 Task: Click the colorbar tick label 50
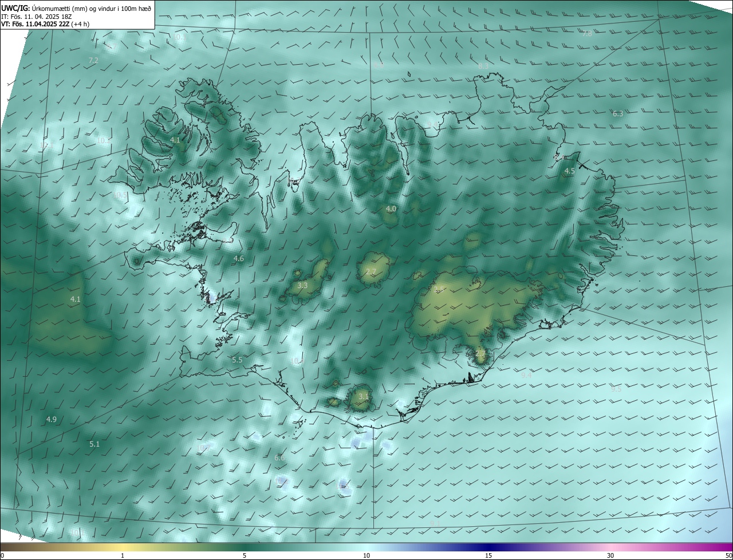(728, 555)
